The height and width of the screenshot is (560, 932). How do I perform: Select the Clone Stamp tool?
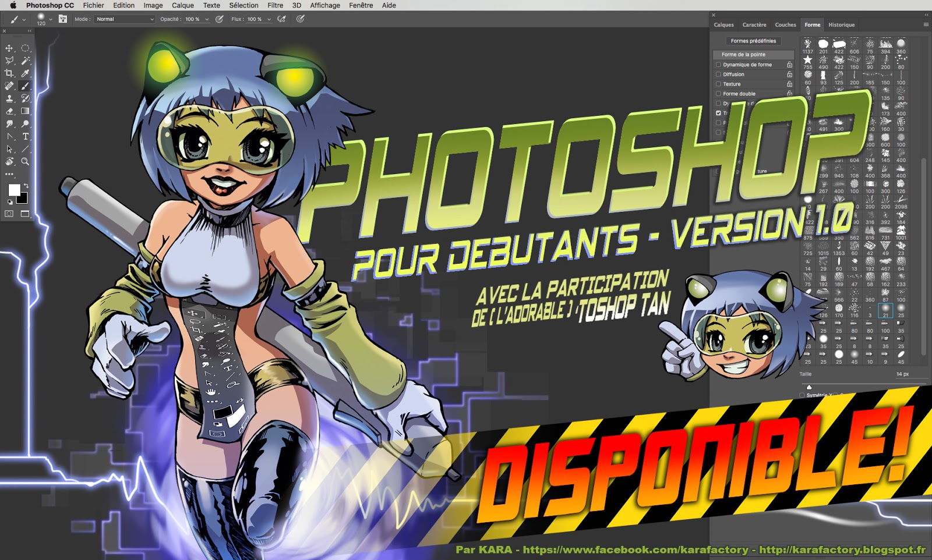point(9,98)
